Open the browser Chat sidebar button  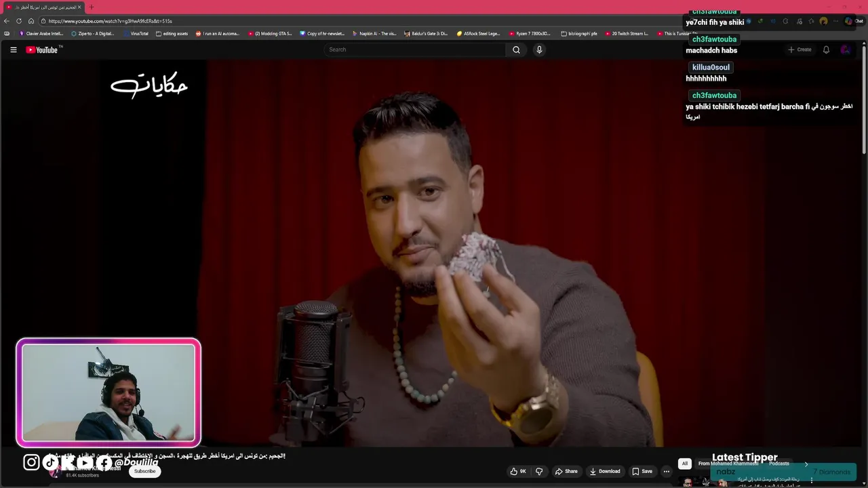pyautogui.click(x=853, y=21)
